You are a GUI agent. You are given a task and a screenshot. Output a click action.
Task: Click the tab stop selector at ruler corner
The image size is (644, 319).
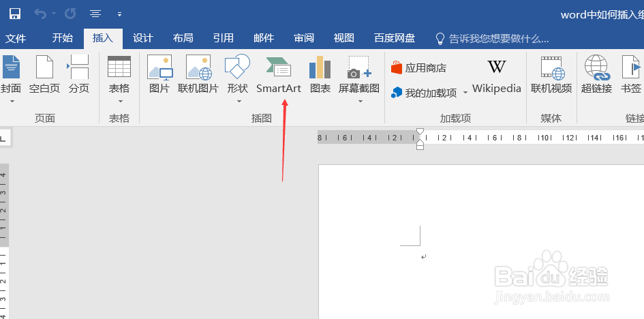(x=3, y=138)
